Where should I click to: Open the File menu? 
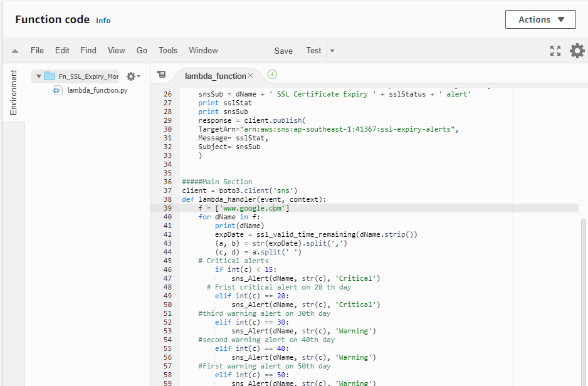(x=37, y=51)
